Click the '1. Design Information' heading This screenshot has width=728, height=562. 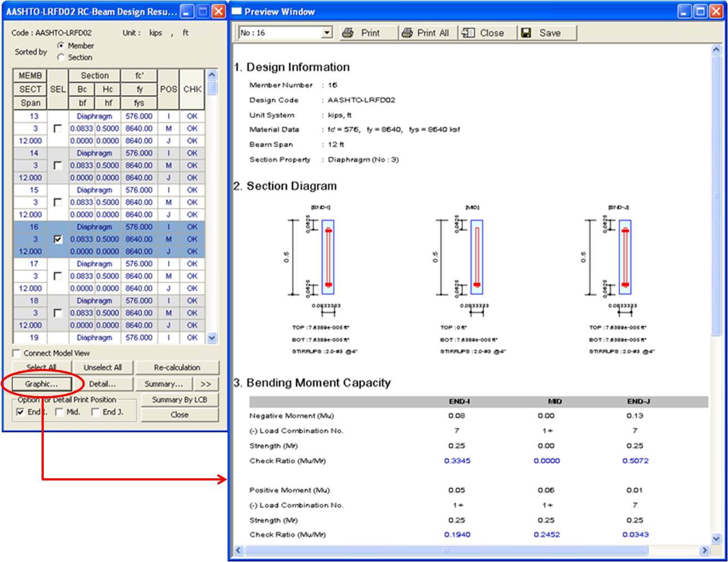coord(292,67)
